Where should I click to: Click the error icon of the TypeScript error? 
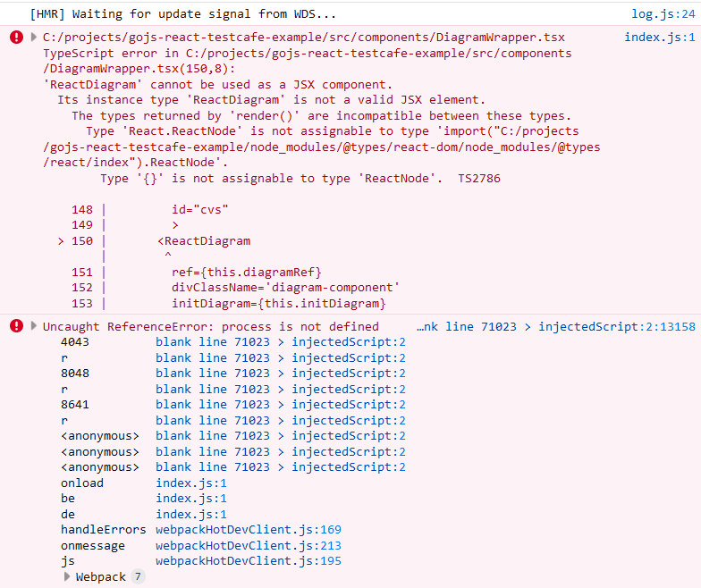16,38
